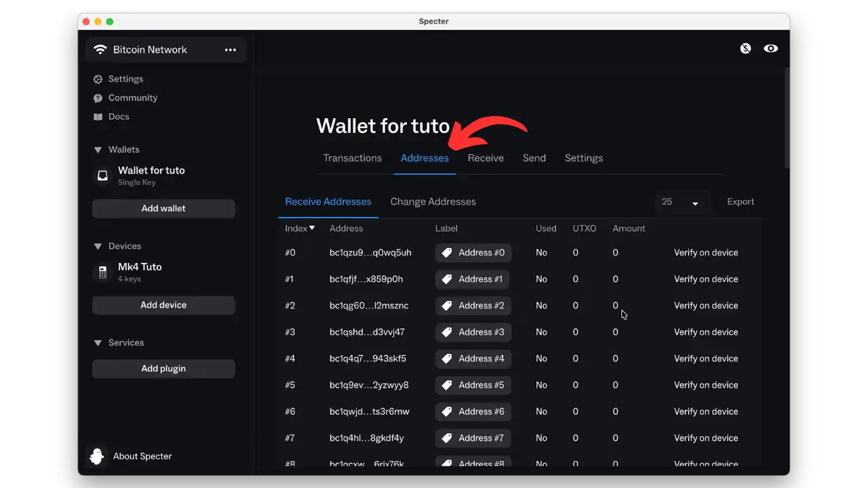868x488 pixels.
Task: Click the tag icon for Address #0
Action: [x=447, y=253]
